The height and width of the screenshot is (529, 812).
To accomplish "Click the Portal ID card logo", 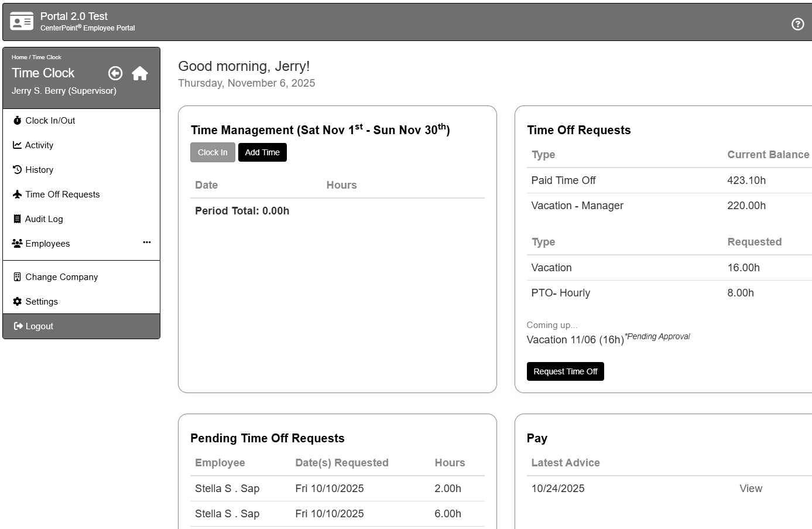I will [22, 22].
